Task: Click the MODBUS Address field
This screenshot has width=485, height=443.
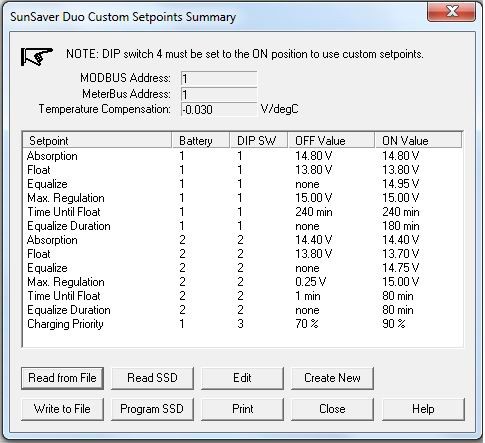Action: tap(219, 78)
